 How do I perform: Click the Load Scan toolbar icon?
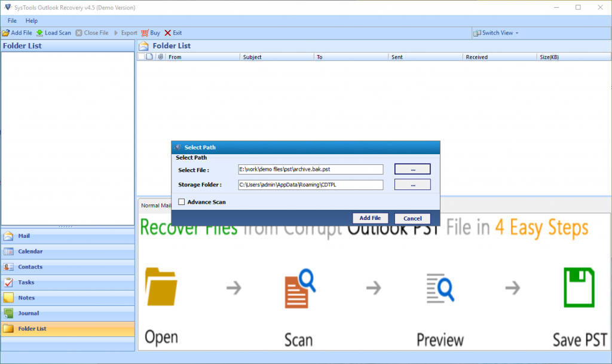click(x=40, y=33)
